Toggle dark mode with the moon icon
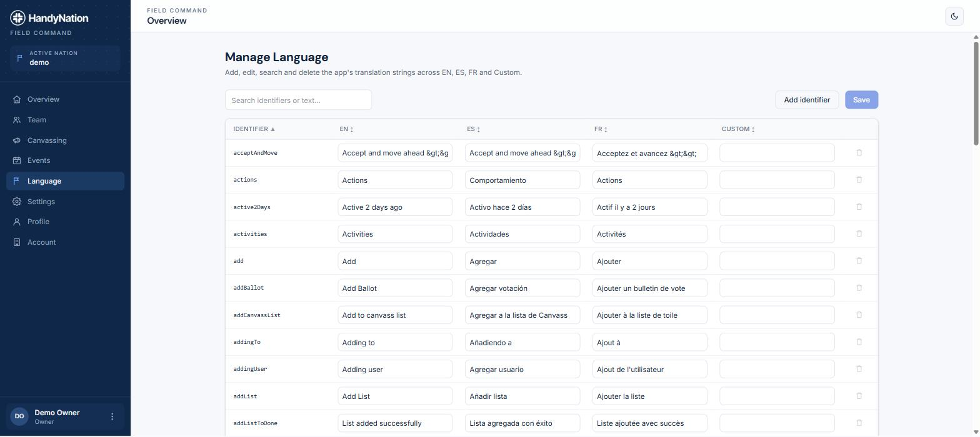This screenshot has width=980, height=437. (954, 16)
